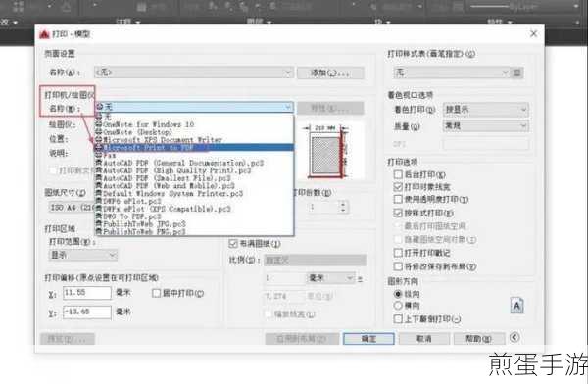Image resolution: width=588 pixels, height=384 pixels.
Task: Click the copies count stepper
Action: pyautogui.click(x=343, y=207)
